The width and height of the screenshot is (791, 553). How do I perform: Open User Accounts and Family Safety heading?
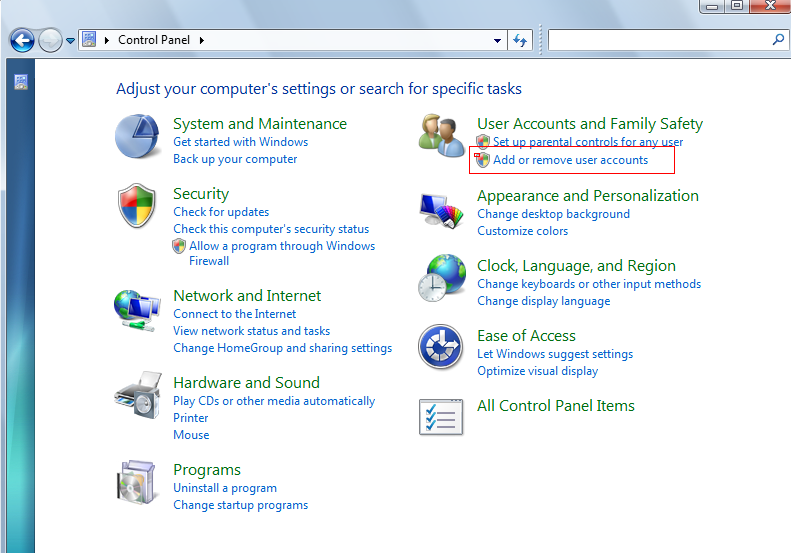(590, 124)
